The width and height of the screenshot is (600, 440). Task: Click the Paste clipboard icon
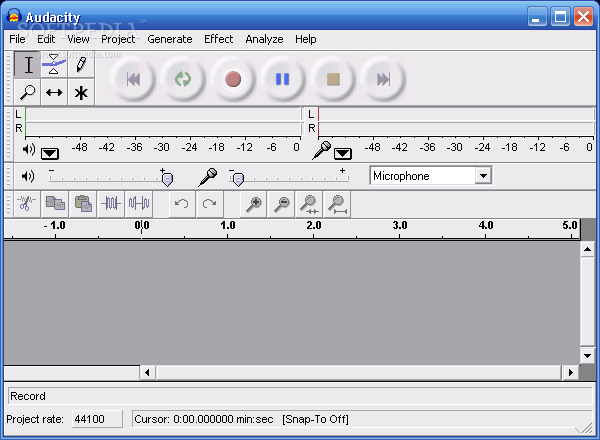tap(83, 203)
